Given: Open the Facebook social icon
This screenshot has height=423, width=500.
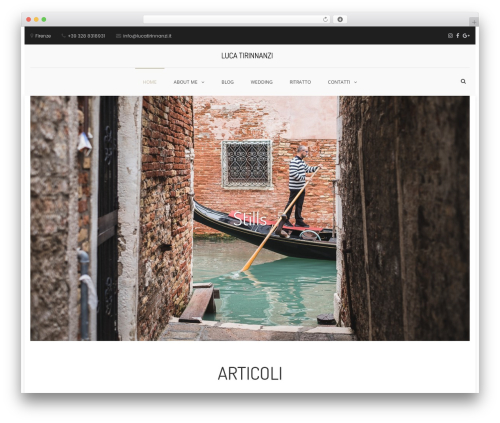Looking at the screenshot, I should click(x=458, y=36).
